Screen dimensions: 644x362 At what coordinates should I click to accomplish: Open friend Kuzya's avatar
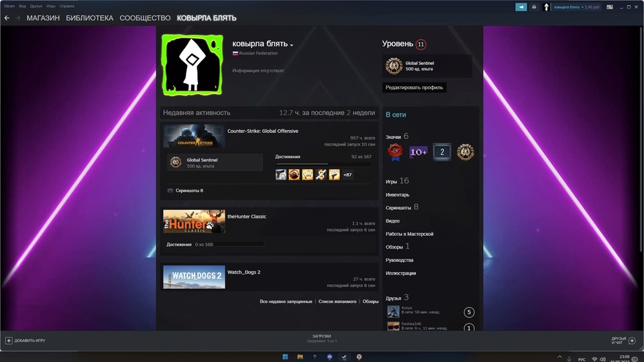coord(393,312)
